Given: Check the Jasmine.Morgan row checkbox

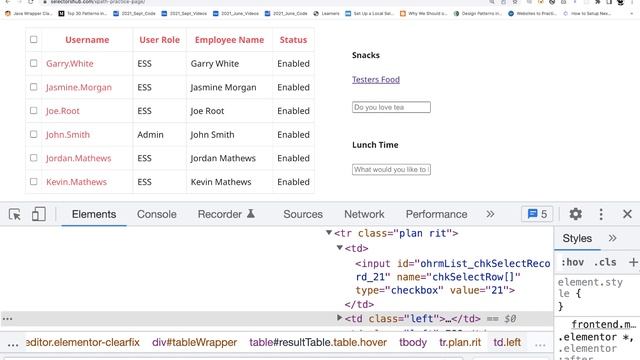Looking at the screenshot, I should click(33, 87).
